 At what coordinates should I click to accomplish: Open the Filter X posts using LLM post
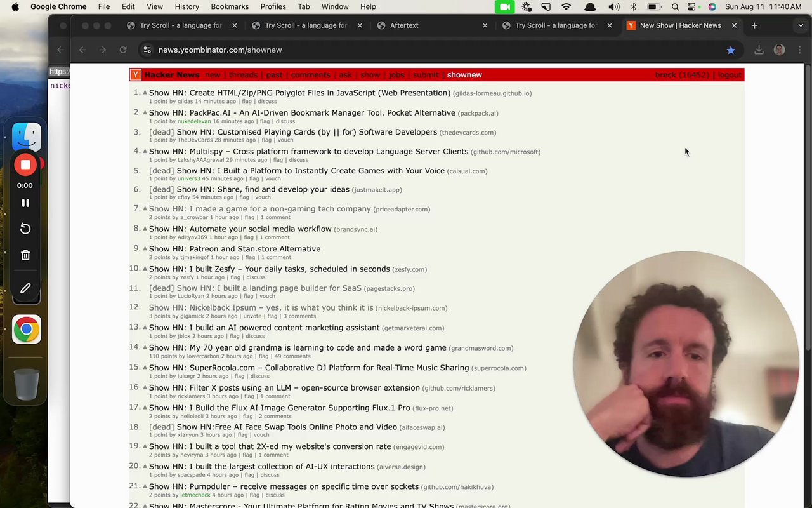284,387
